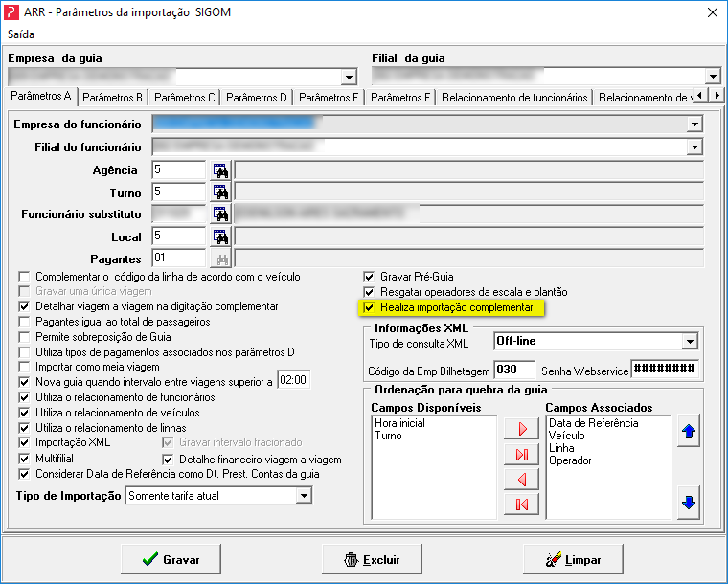Click the Código da Emp Bilhetagem field

pos(514,370)
